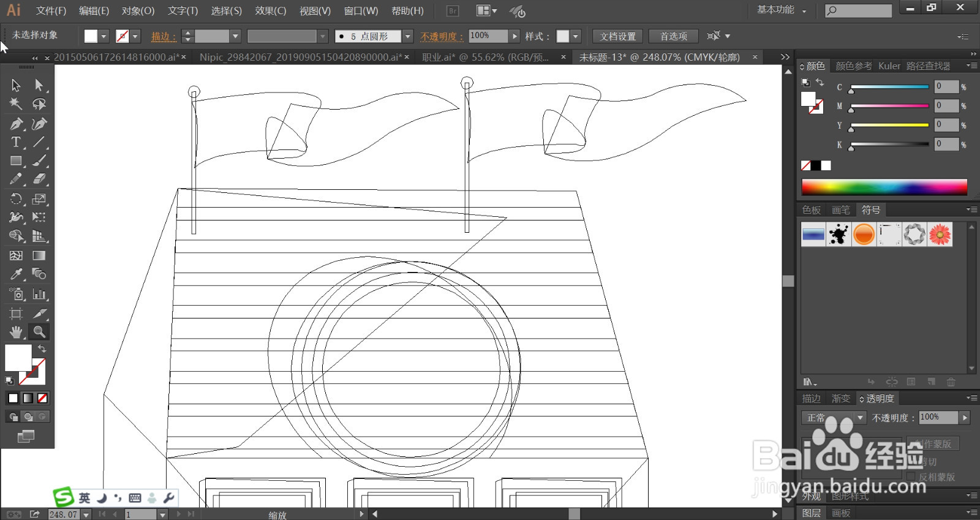The width and height of the screenshot is (980, 520).
Task: Click the K percentage input field
Action: coord(946,144)
